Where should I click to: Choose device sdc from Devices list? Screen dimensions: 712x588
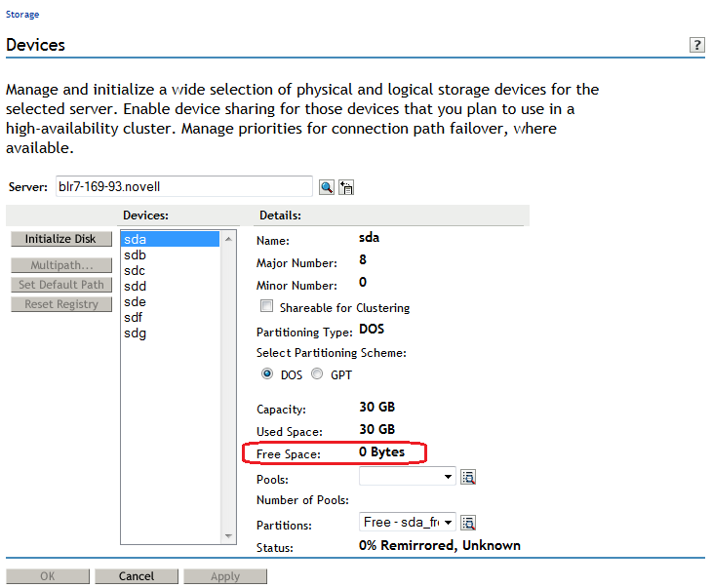[135, 271]
